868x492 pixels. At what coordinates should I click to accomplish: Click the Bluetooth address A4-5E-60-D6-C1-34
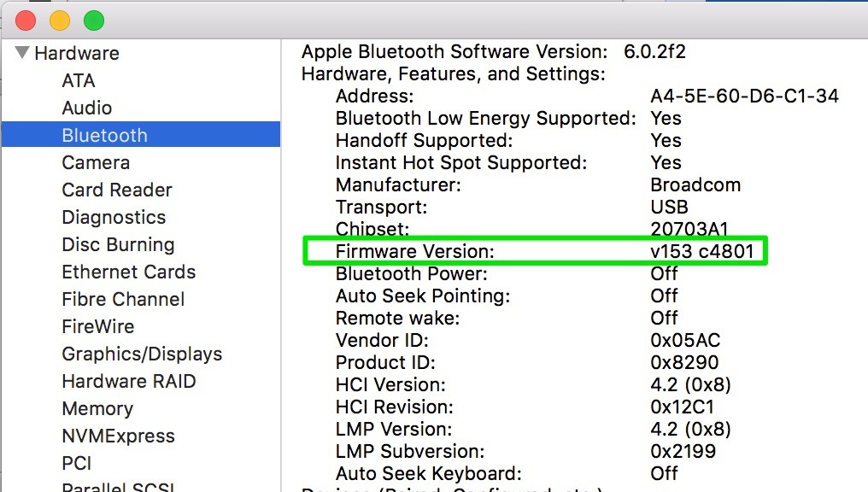click(744, 96)
